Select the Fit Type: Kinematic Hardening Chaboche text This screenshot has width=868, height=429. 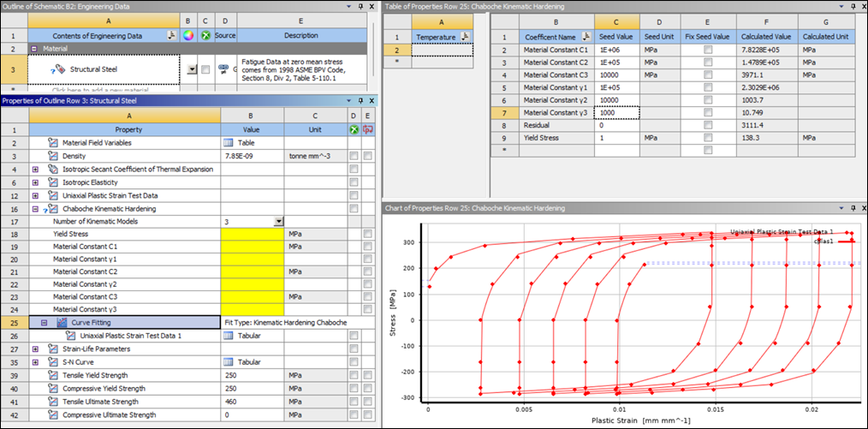(286, 322)
